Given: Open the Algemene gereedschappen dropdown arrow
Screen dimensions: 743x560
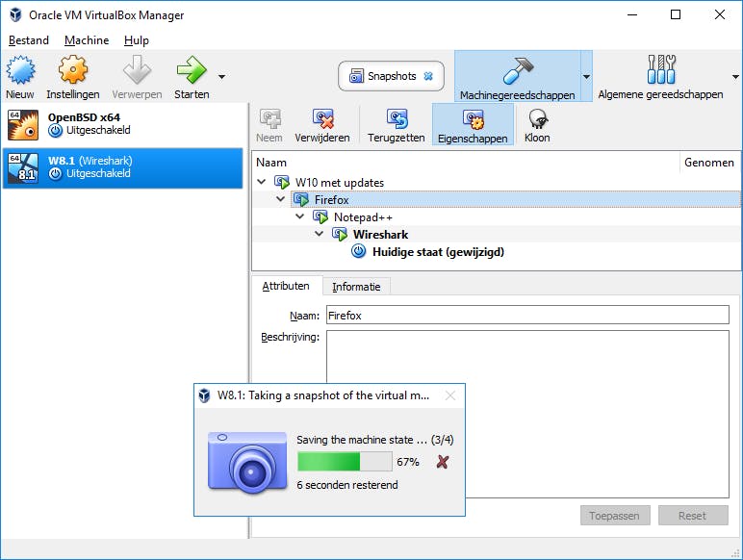Looking at the screenshot, I should [735, 76].
